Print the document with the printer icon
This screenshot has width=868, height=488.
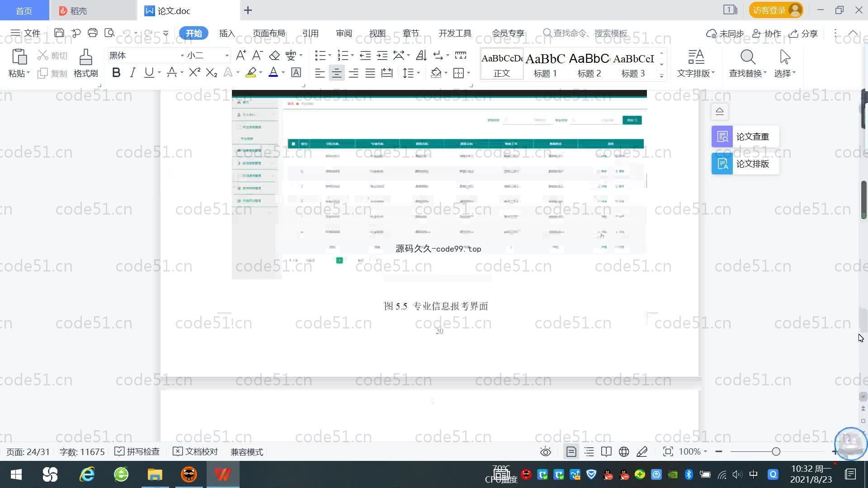point(93,33)
